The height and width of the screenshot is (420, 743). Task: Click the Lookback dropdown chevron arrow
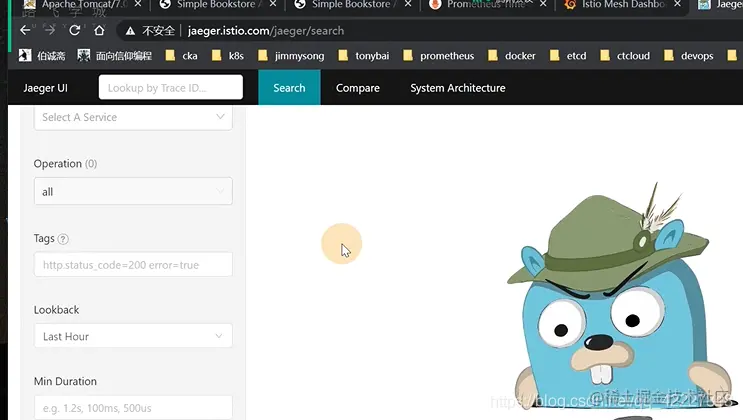[219, 336]
